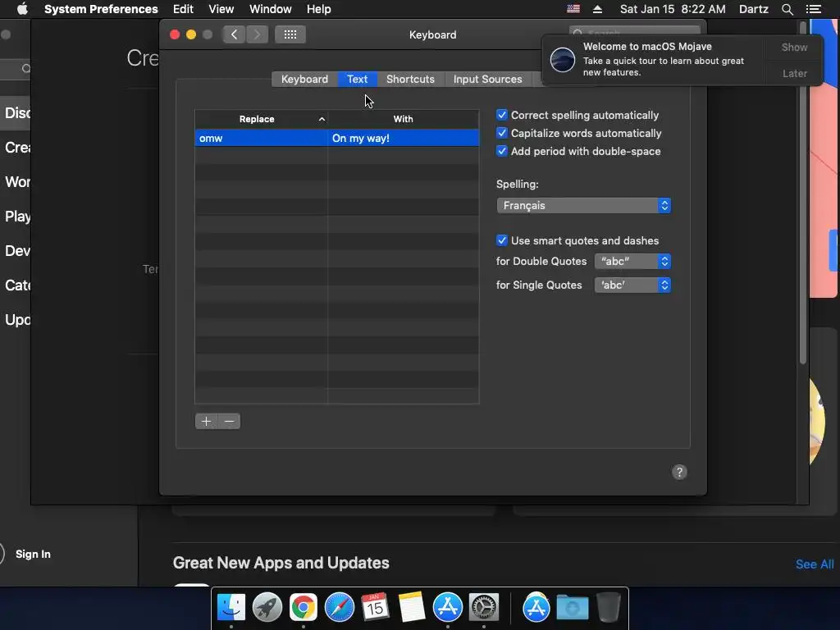Click the With column header
Screen dimensions: 840x630
404,119
